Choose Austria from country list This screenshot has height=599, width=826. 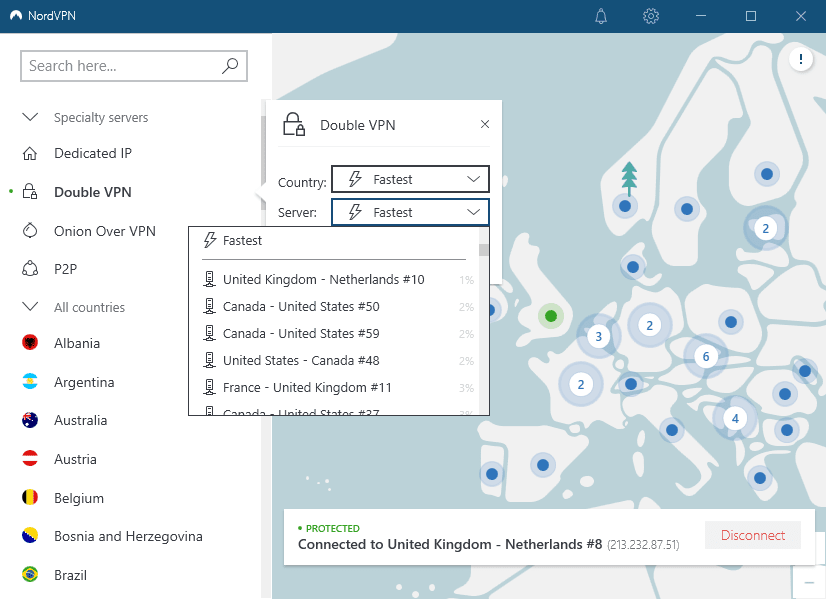pos(75,459)
